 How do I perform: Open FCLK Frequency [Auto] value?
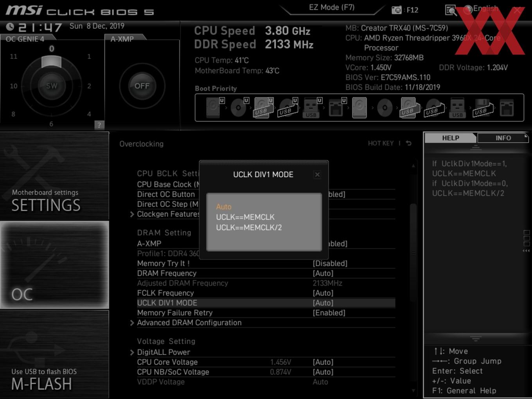coord(323,293)
